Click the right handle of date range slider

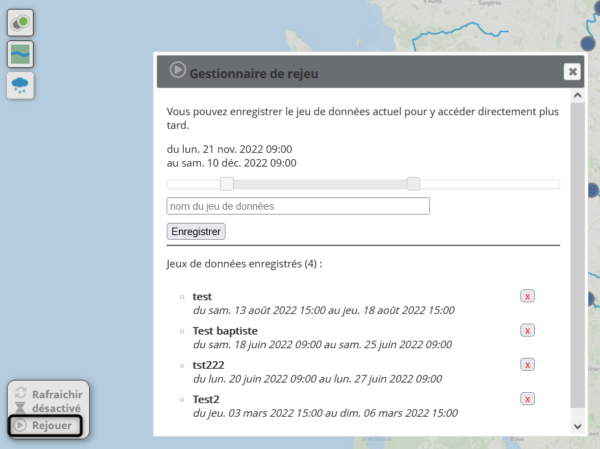point(413,183)
